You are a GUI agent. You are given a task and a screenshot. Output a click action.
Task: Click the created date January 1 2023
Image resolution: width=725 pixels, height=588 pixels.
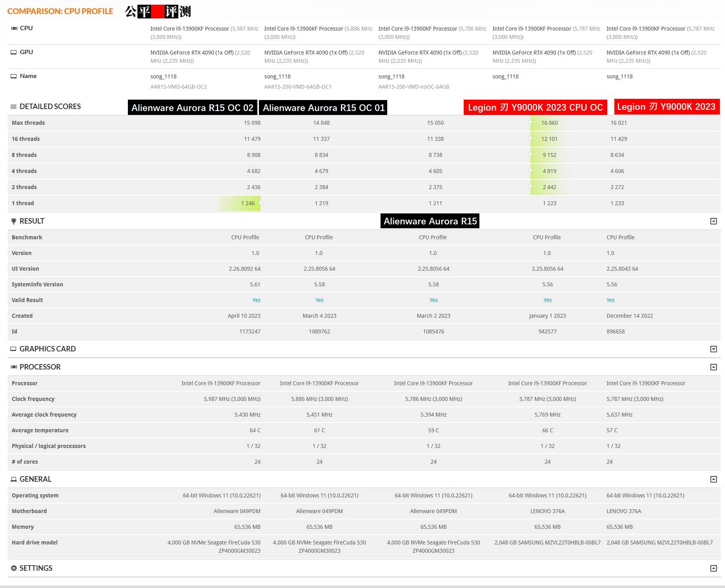(x=547, y=316)
